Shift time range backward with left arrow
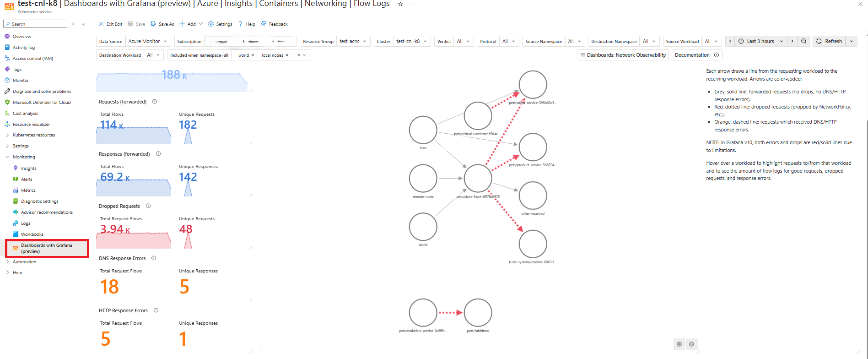868x359 pixels. (730, 41)
